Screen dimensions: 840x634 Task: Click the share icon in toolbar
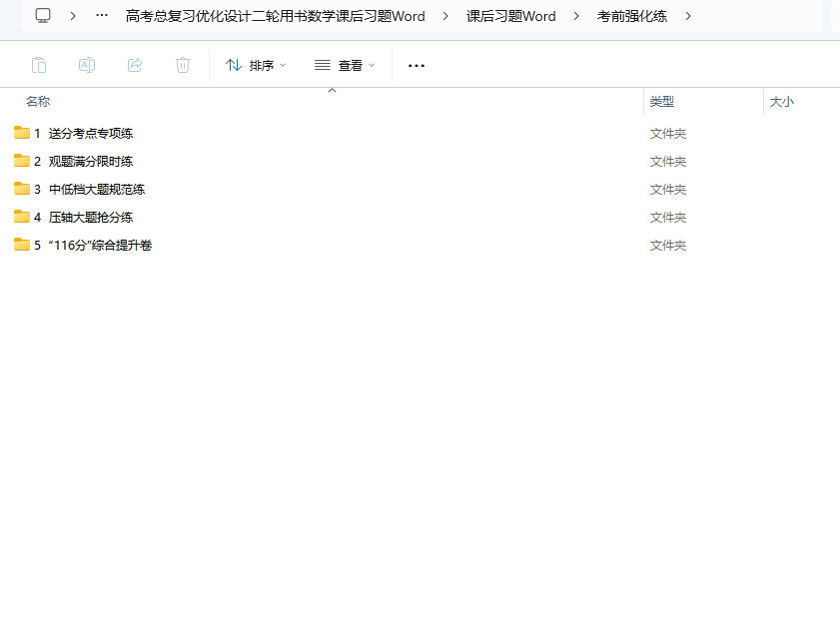(x=135, y=65)
